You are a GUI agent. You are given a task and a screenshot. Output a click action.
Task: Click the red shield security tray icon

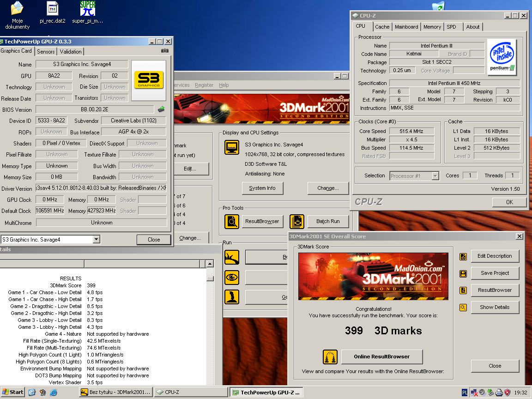[508, 393]
